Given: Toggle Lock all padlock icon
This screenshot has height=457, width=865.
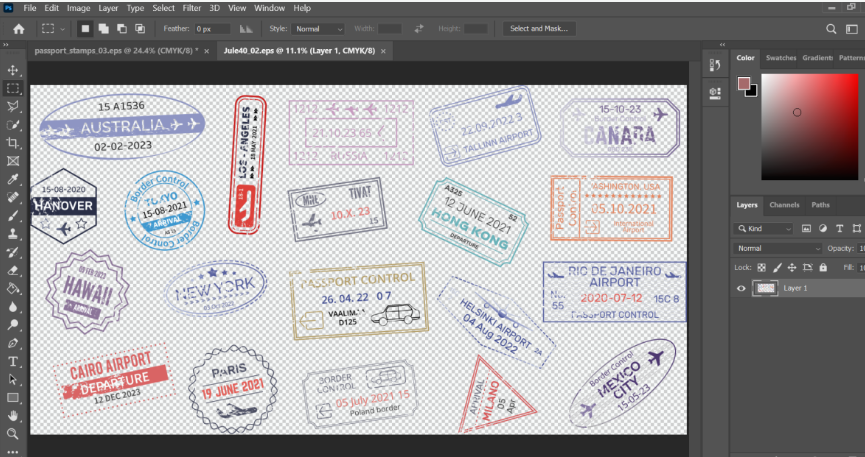Looking at the screenshot, I should click(823, 268).
